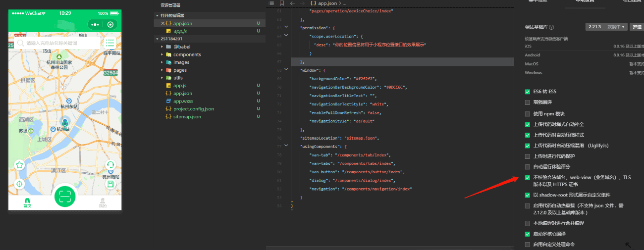Select app.json in the project file tree
The height and width of the screenshot is (250, 644).
pos(182,94)
